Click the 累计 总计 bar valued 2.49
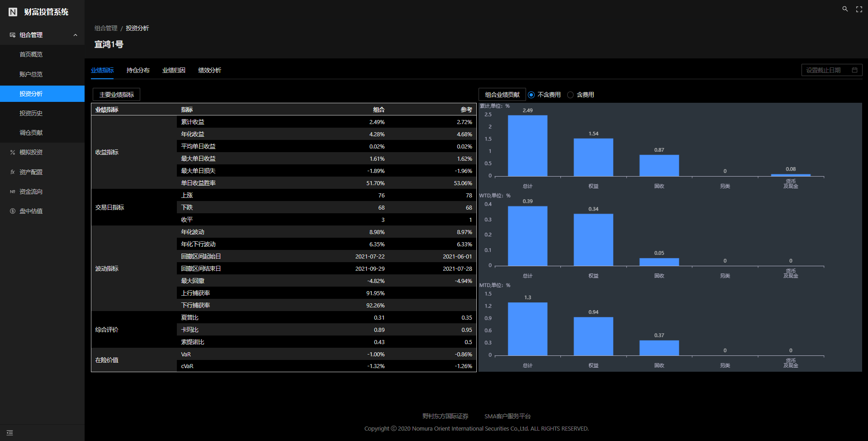 (527, 146)
